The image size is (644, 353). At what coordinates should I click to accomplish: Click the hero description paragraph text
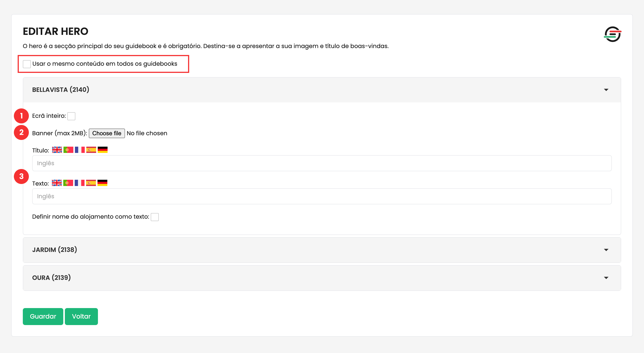point(206,46)
